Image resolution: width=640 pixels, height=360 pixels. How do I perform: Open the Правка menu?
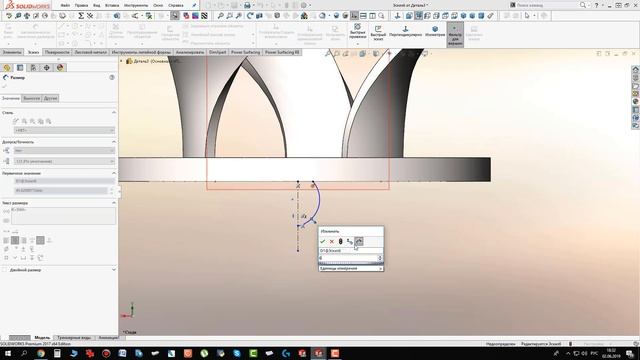(x=81, y=5)
